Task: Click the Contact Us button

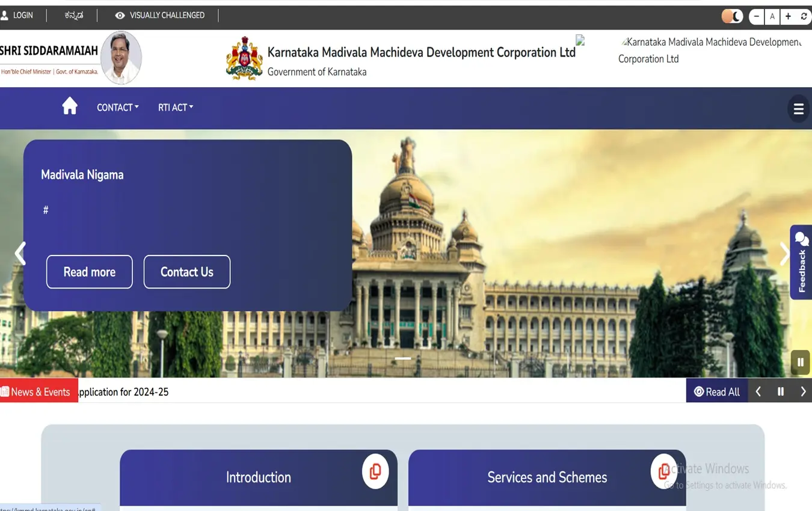Action: (186, 272)
